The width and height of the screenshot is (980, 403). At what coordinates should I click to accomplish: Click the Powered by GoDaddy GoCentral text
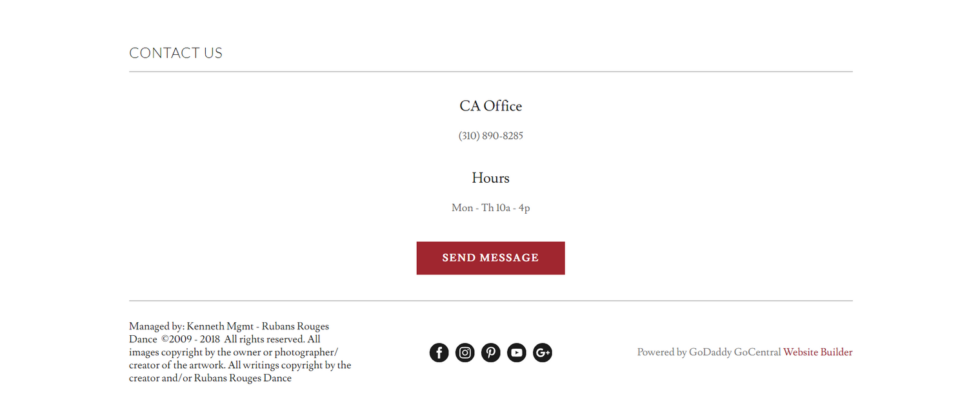click(709, 353)
